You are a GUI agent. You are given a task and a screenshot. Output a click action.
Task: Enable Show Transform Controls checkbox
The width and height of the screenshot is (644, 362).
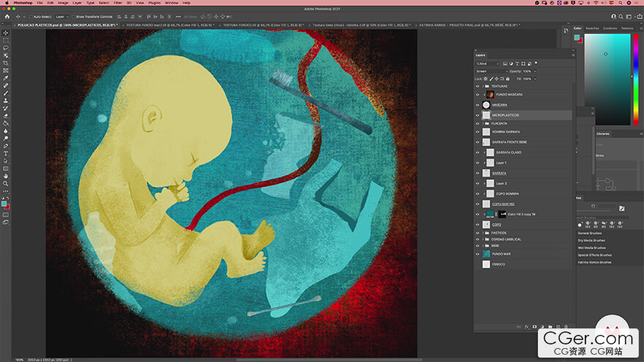point(73,17)
